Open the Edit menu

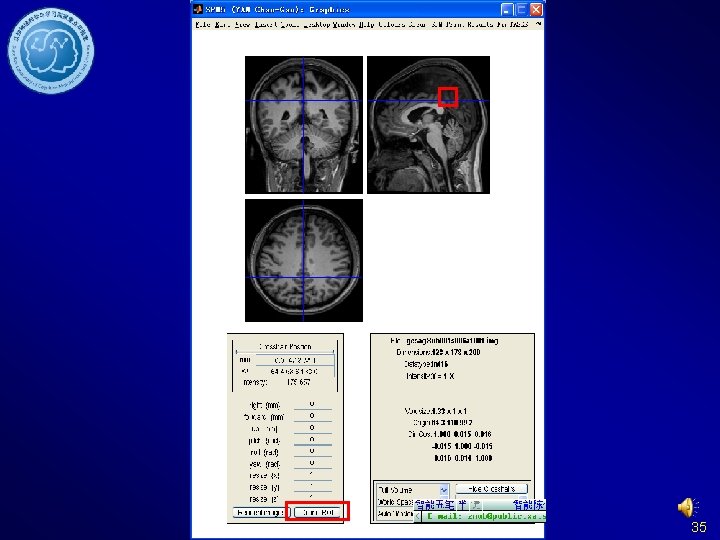[222, 24]
